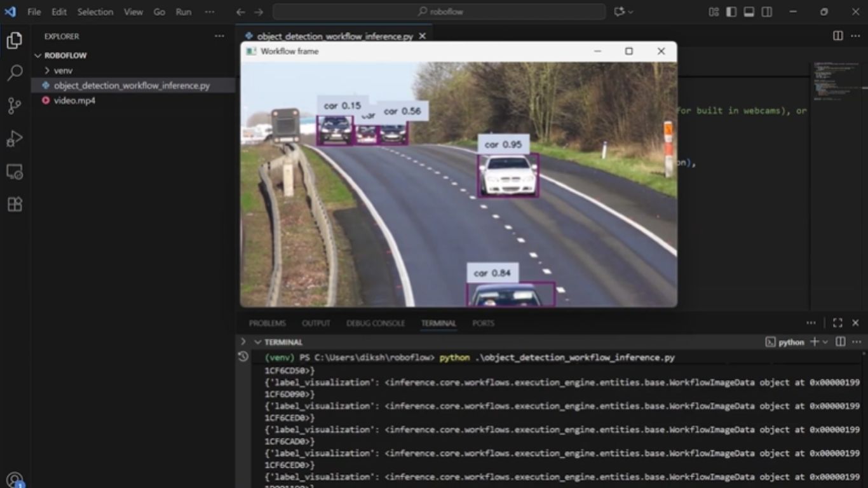
Task: Open the Selection menu
Action: 95,12
